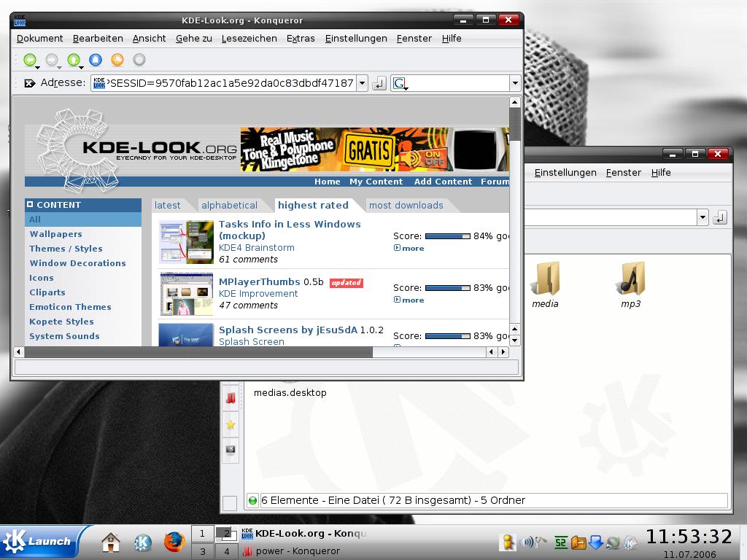Screen dimensions: 747x560
Task: Open the Kopete Styles category
Action: [61, 322]
